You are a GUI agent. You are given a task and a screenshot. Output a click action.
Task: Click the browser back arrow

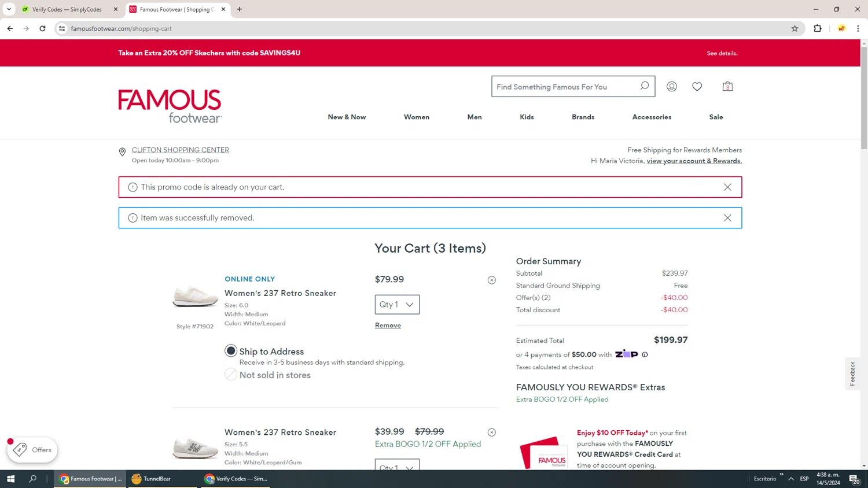10,28
